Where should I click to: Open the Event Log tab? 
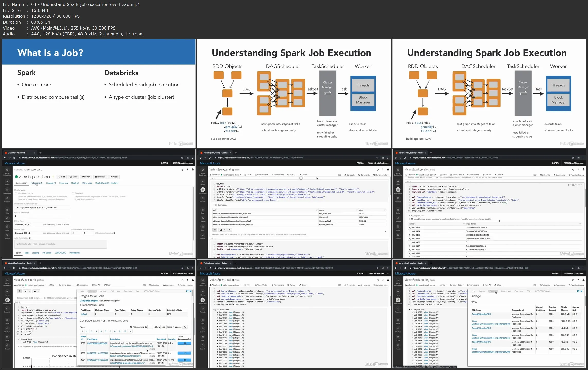(x=64, y=183)
